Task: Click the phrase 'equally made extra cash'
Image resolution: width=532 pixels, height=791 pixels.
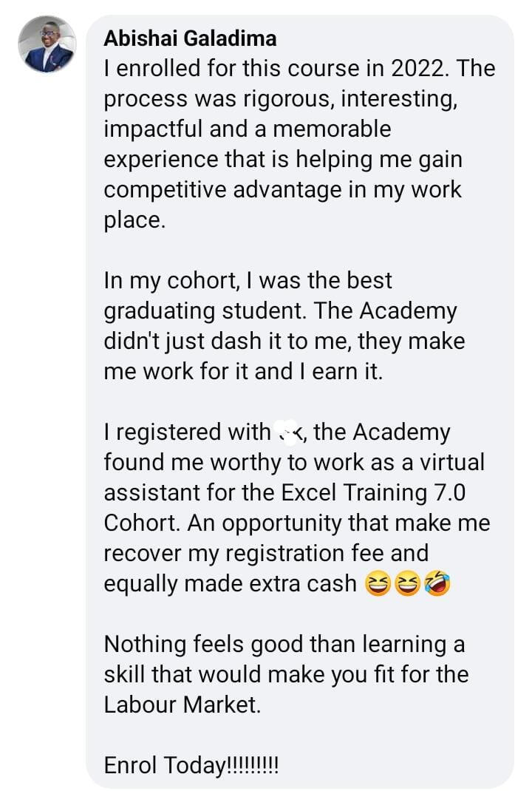Action: tap(230, 583)
